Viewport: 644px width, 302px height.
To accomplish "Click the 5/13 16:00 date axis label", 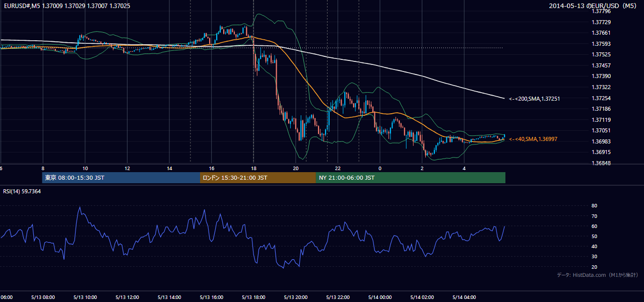I will [x=211, y=297].
